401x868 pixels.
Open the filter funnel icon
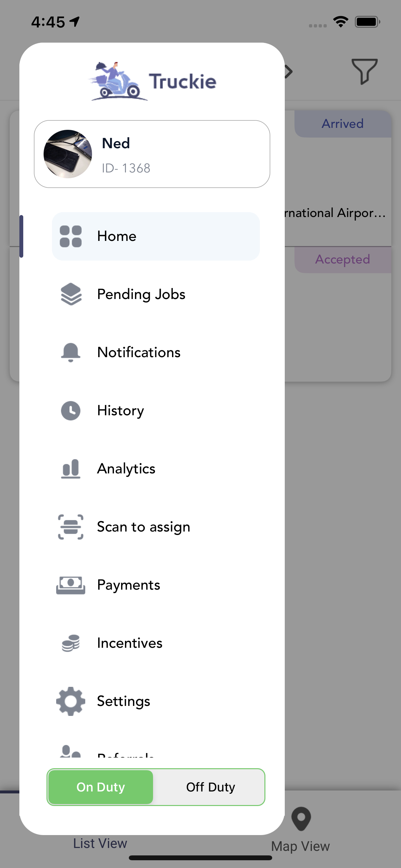[364, 71]
